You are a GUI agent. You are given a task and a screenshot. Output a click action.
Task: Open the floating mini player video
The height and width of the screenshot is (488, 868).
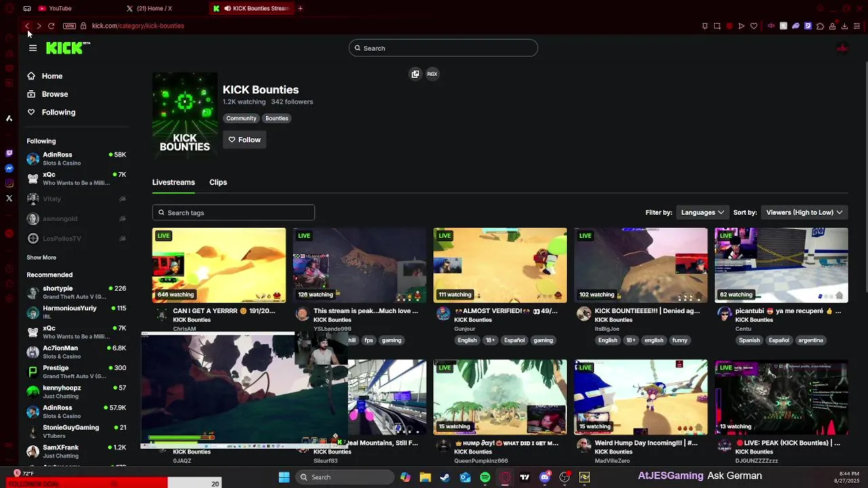pyautogui.click(x=244, y=390)
